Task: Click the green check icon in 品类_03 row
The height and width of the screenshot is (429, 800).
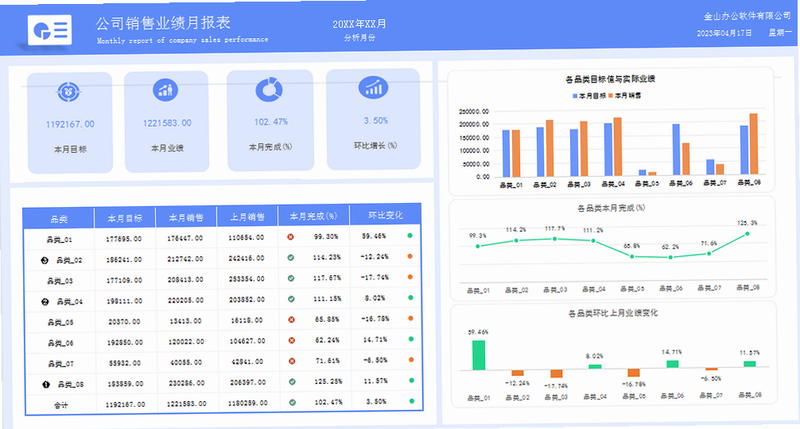Action: click(291, 279)
